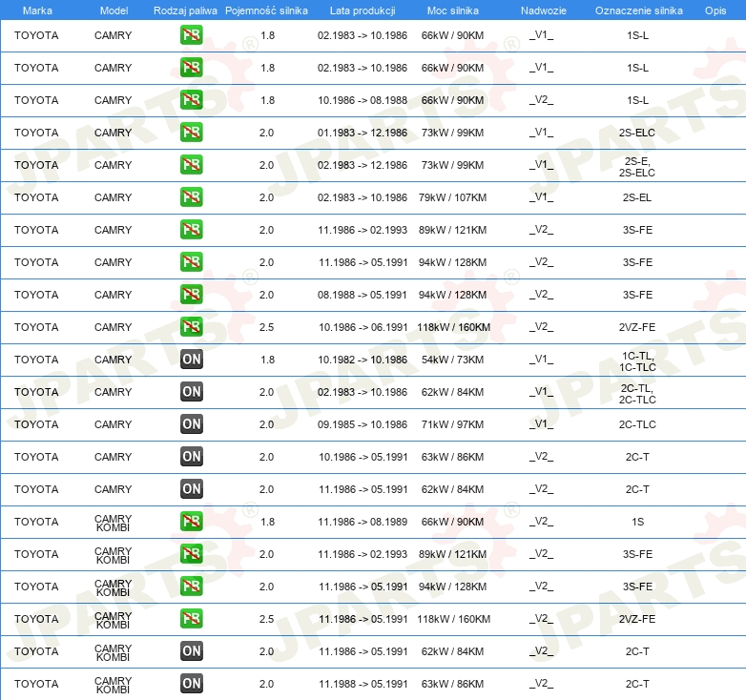Click the 'Oznaczenie silnika' column header

point(638,10)
